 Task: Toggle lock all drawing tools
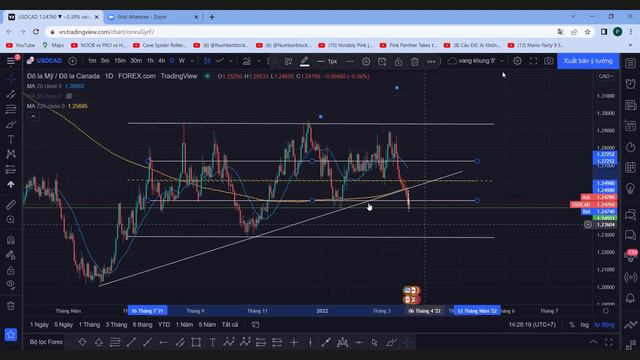pyautogui.click(x=11, y=270)
